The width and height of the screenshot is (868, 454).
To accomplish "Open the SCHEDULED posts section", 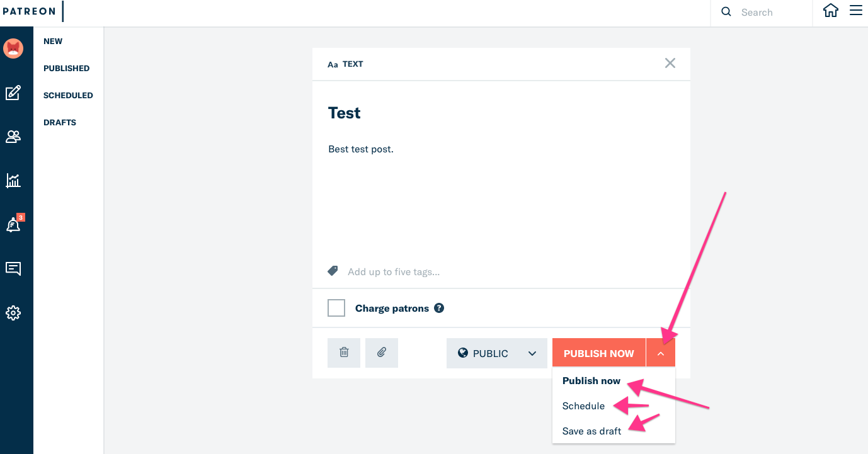I will (68, 96).
